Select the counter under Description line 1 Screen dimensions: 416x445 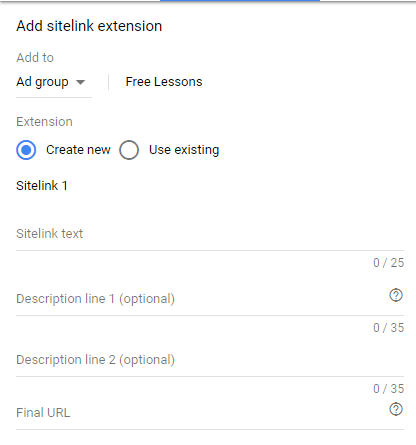[x=389, y=328]
